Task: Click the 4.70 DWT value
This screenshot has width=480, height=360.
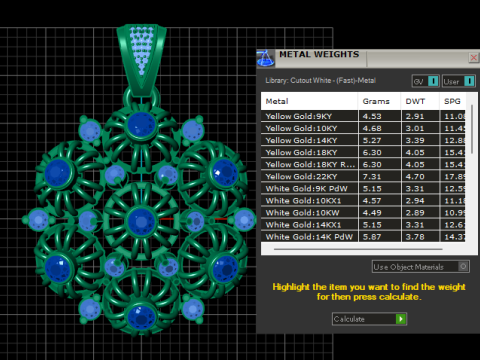Action: [x=415, y=177]
